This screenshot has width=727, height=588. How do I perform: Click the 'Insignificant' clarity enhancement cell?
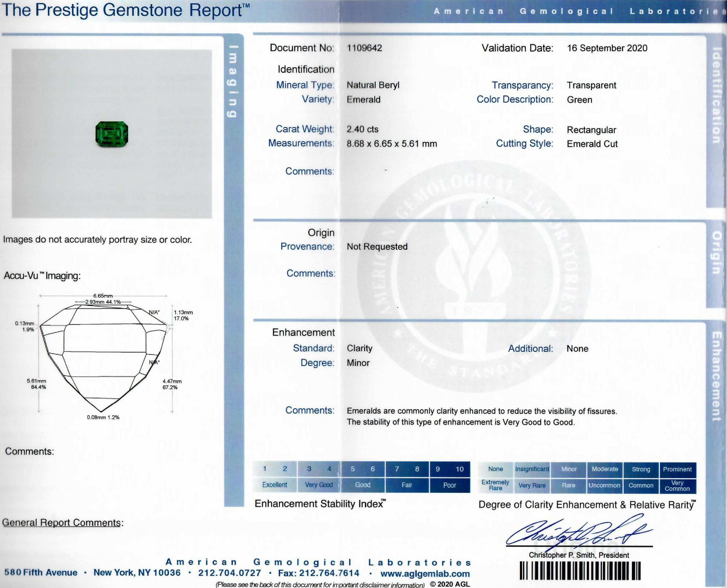tap(532, 469)
